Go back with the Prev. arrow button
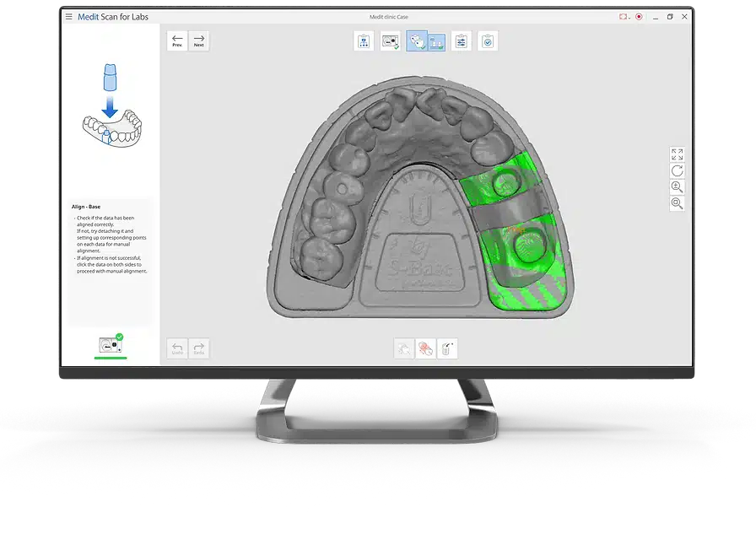Image resolution: width=756 pixels, height=545 pixels. [x=177, y=41]
